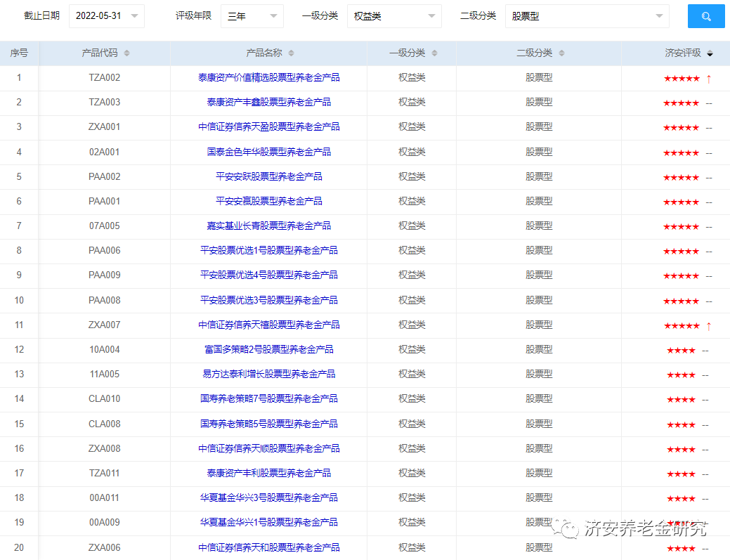Open 平安股票优选3号股票型养老金产品 link
Screen dimensions: 730x560
268,301
